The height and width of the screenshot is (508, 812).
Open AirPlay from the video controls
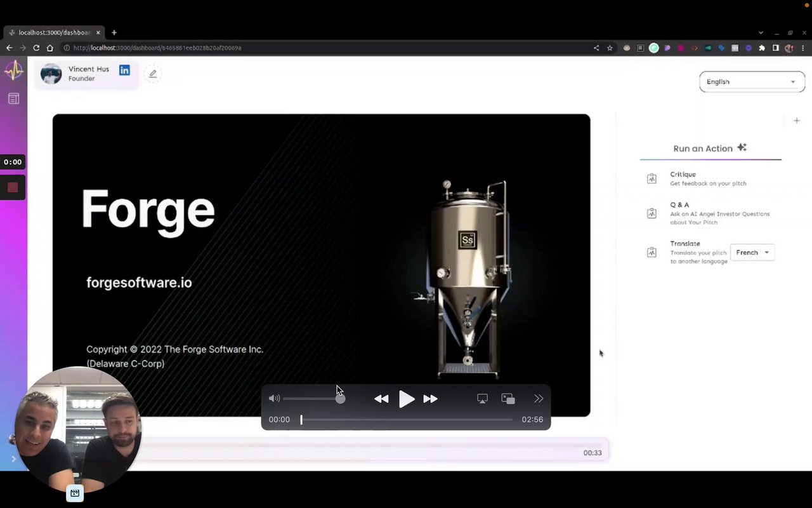point(482,399)
